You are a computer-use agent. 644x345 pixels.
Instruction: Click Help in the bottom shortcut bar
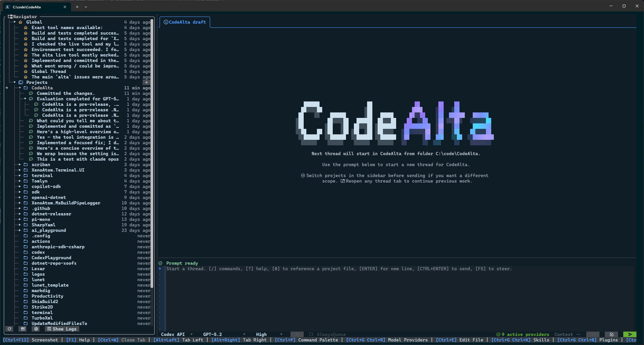(x=77, y=340)
